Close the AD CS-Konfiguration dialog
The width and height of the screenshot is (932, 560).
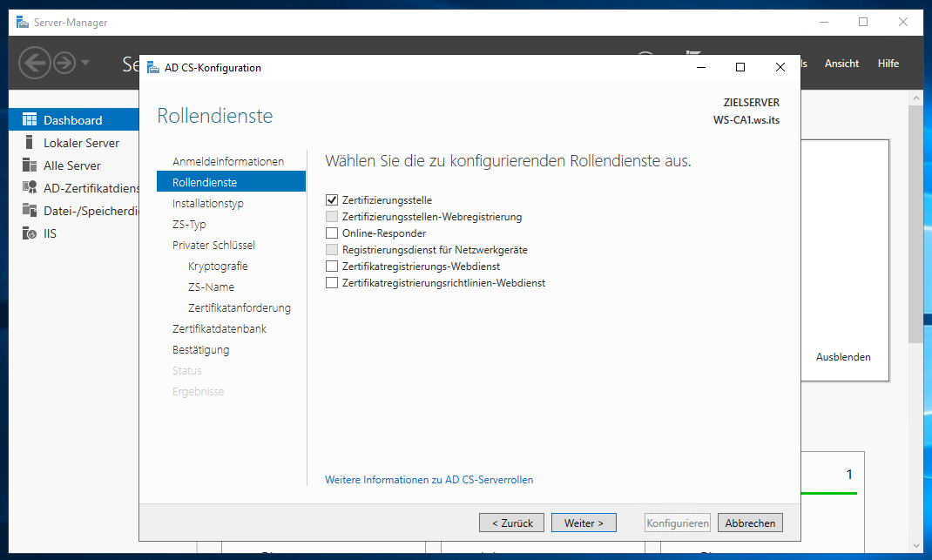click(x=780, y=67)
